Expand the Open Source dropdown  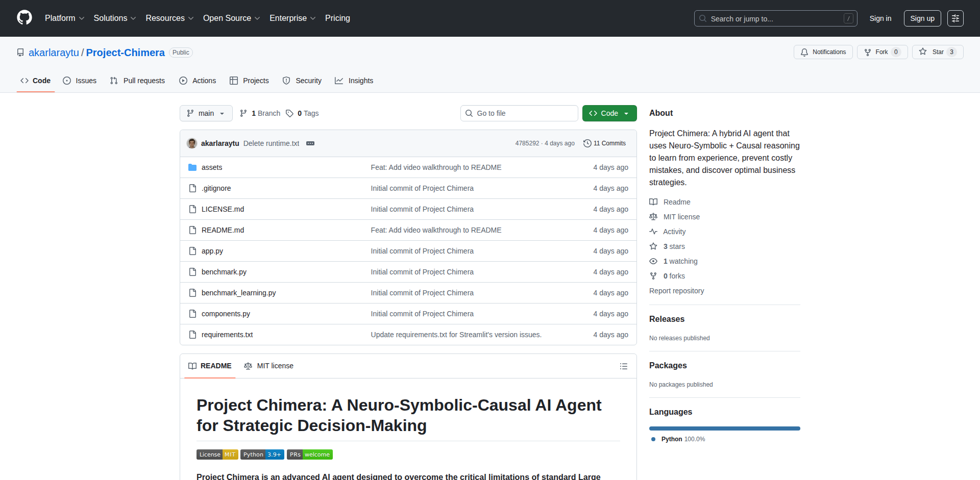click(x=231, y=18)
